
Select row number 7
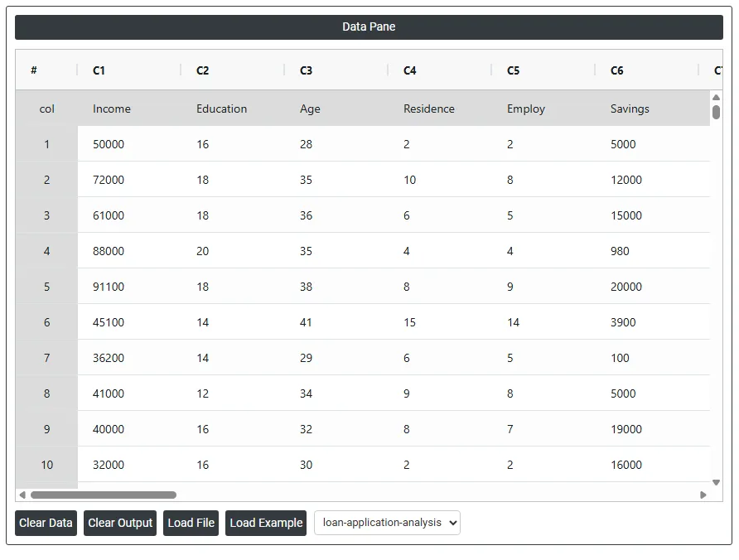click(46, 358)
